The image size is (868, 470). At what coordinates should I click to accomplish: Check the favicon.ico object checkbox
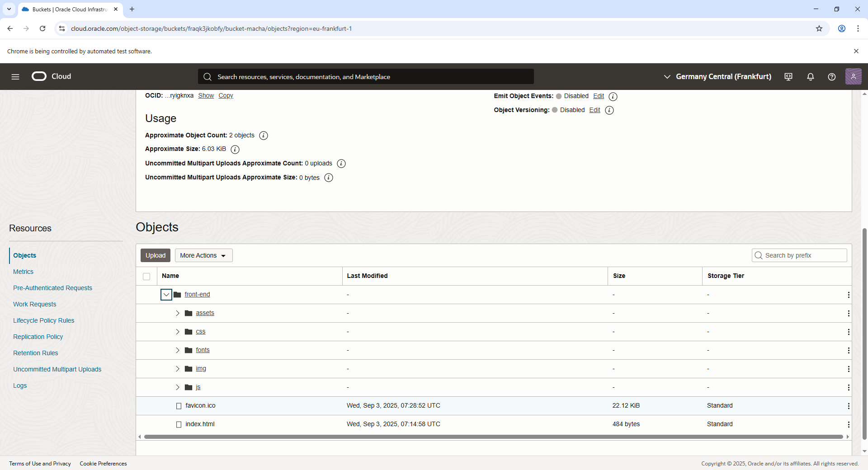[179, 406]
